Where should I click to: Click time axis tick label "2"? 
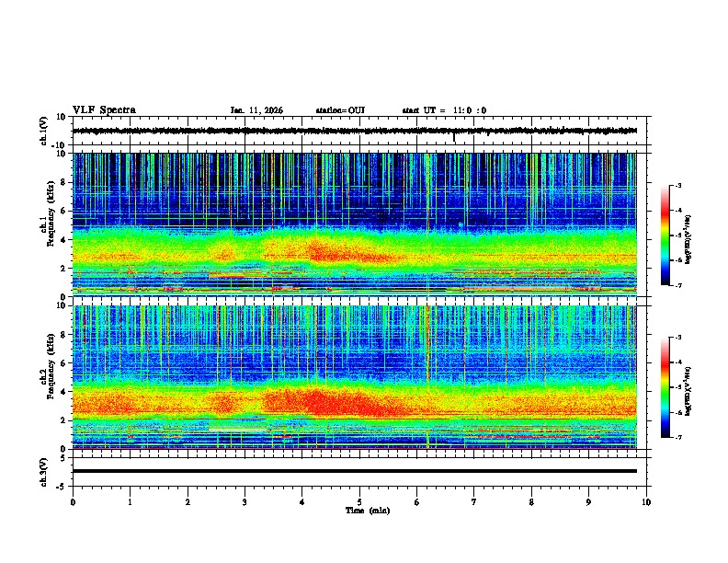tap(188, 502)
